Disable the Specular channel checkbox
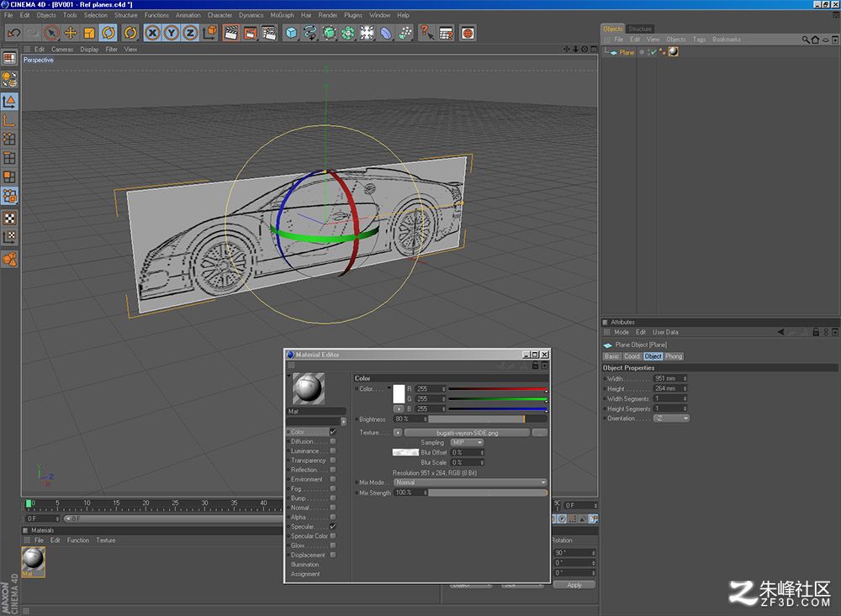841x616 pixels. [333, 526]
